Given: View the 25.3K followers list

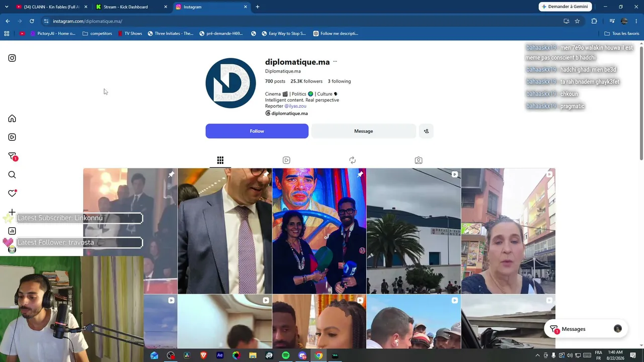Looking at the screenshot, I should [306, 81].
